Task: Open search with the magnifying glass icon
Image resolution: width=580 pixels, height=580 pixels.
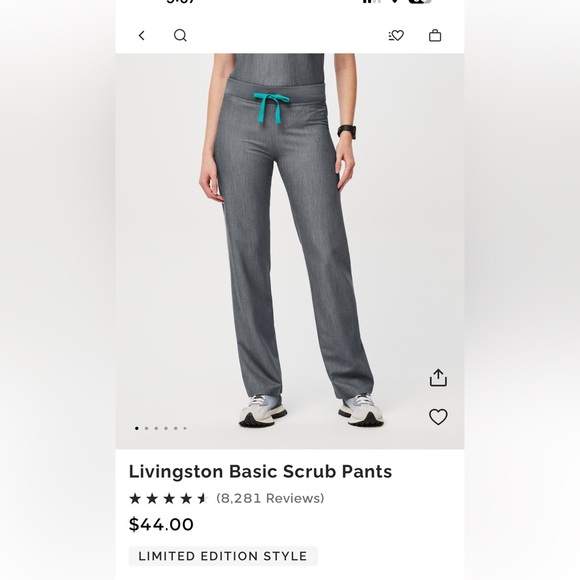Action: pos(180,36)
